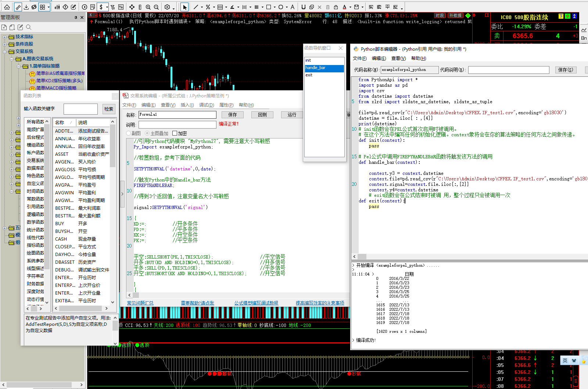Click the 卖 sell toolbar icon
This screenshot has height=389, width=588.
pyautogui.click(x=379, y=7)
